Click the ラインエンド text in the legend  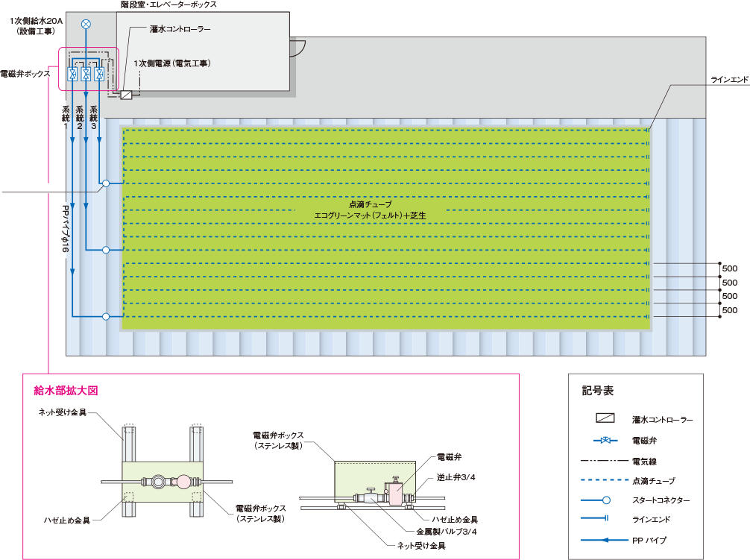click(x=651, y=519)
